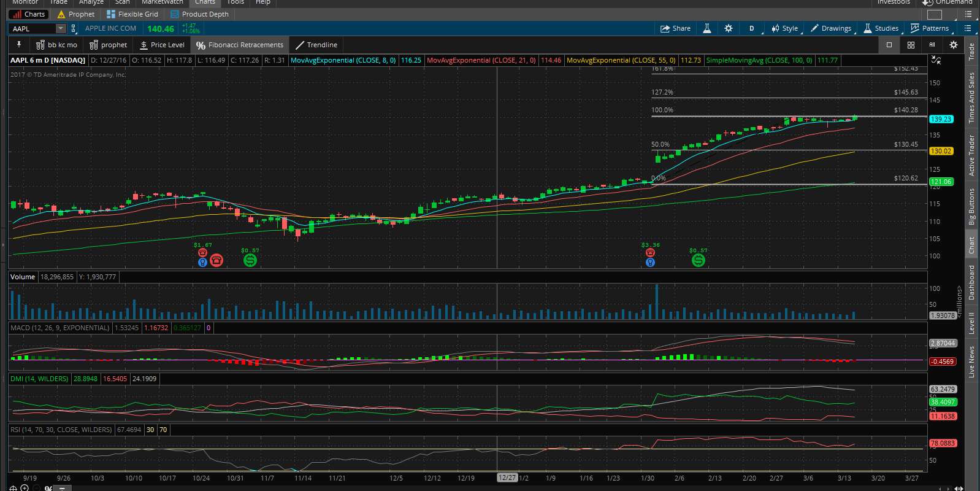Click the collapse arrows icon above price axis
The height and width of the screenshot is (491, 980).
936,60
